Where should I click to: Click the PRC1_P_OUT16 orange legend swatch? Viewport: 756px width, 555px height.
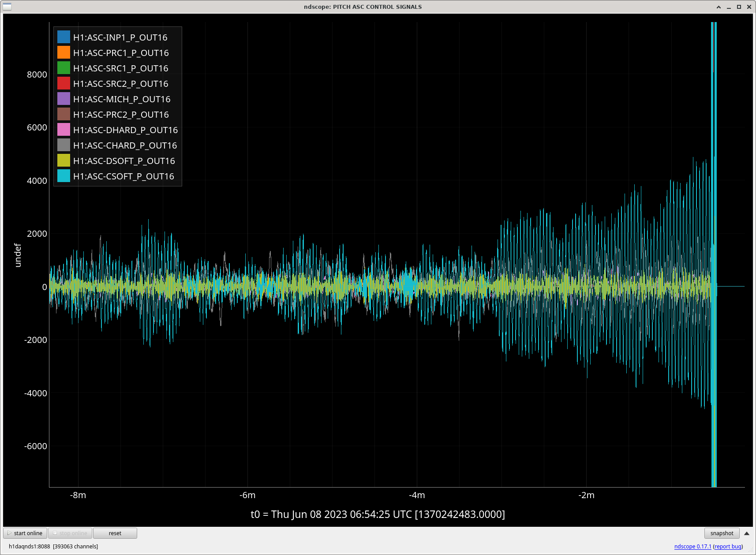(x=64, y=52)
